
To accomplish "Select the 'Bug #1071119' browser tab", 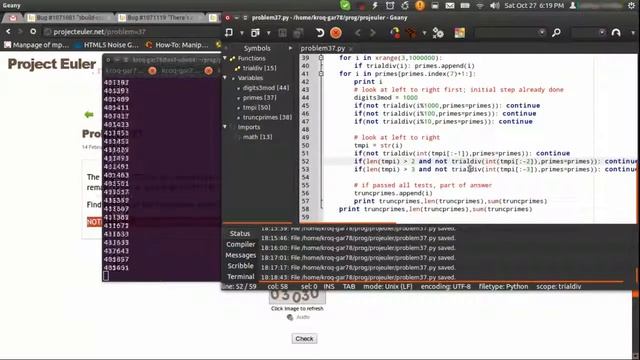I will (x=159, y=18).
